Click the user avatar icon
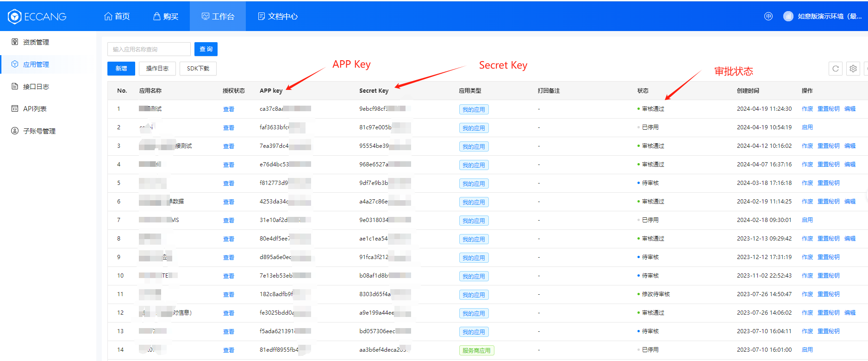868x361 pixels. point(788,16)
